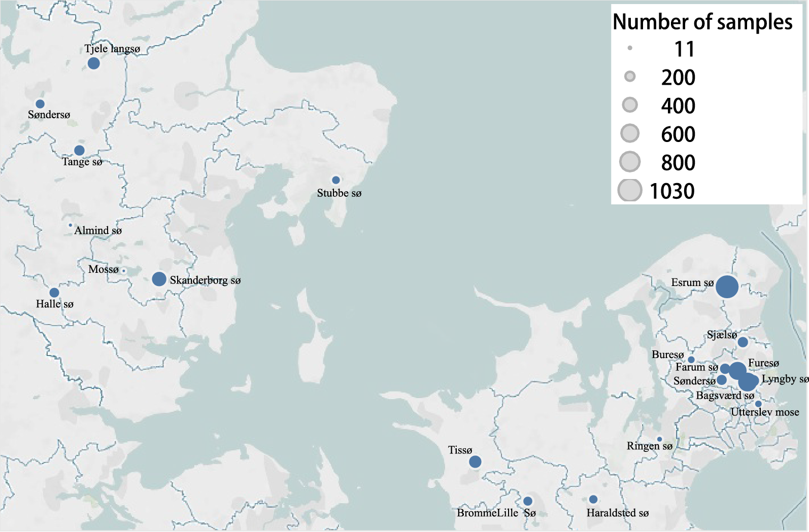Select the Almind sø tiny marker

click(x=70, y=225)
